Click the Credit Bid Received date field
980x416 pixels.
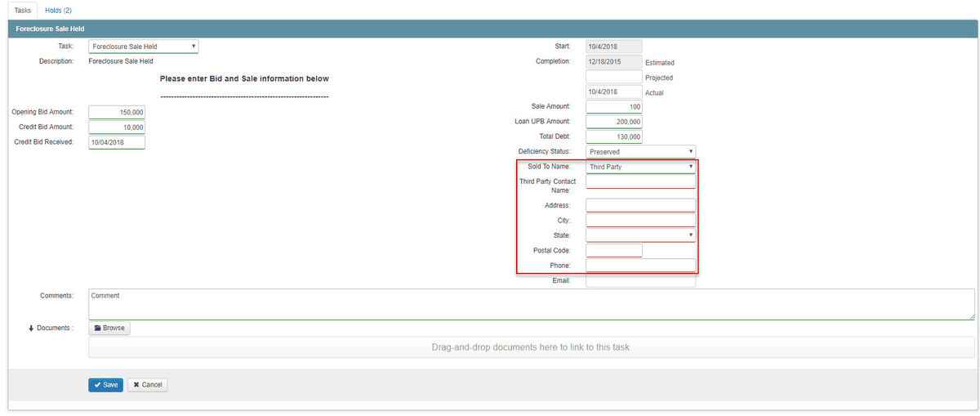point(117,142)
